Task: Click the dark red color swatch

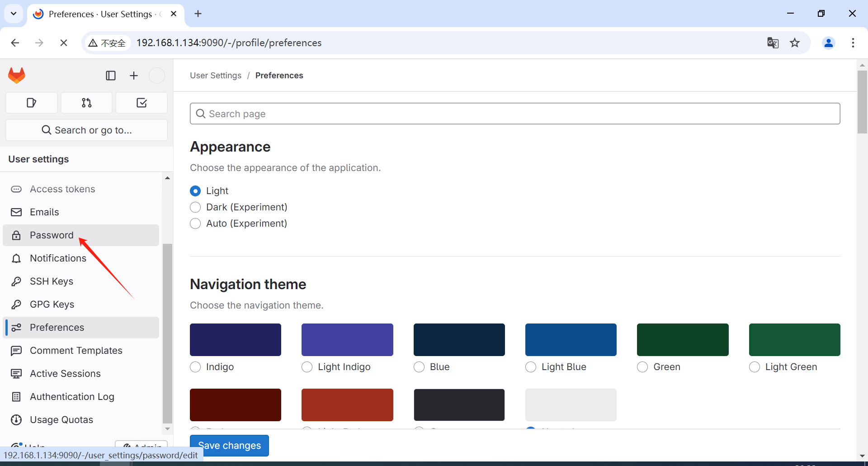Action: click(x=236, y=405)
